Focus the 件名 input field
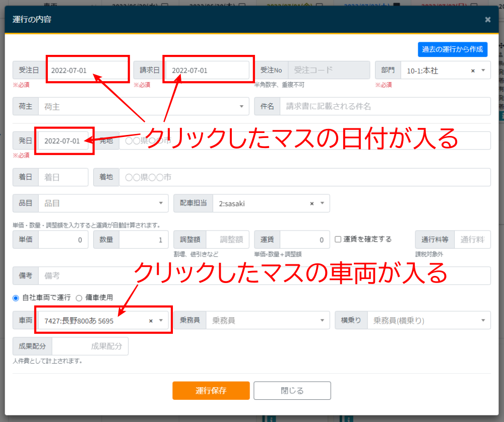The width and height of the screenshot is (504, 422). pos(386,107)
